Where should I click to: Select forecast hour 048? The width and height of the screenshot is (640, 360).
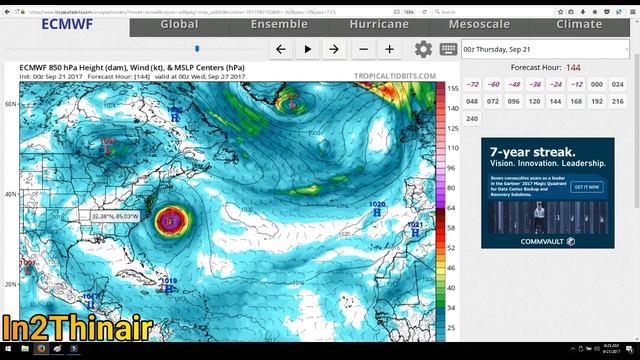(x=472, y=101)
